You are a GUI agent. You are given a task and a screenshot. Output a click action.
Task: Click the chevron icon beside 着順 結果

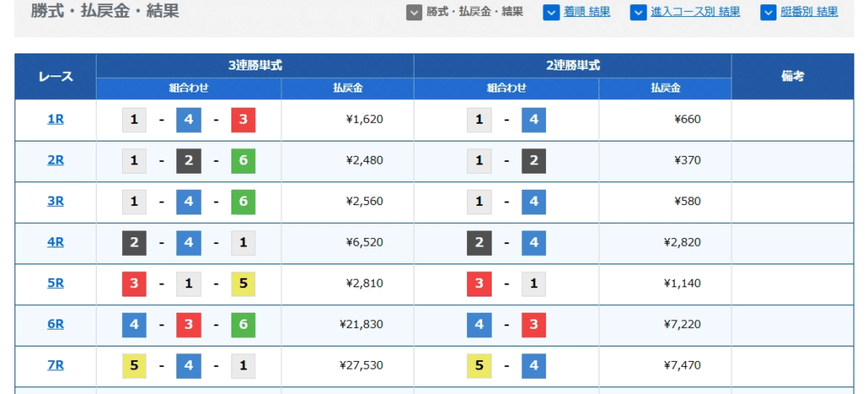pyautogui.click(x=551, y=12)
